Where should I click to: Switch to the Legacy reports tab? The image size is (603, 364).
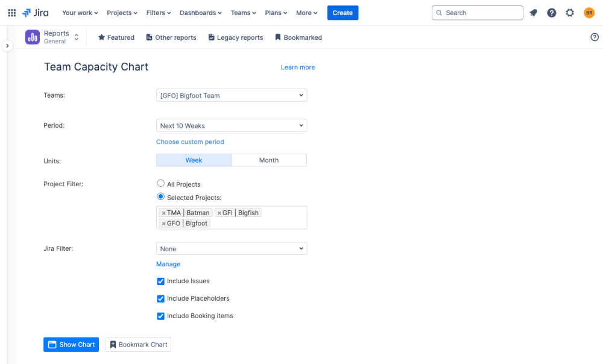[x=236, y=37]
